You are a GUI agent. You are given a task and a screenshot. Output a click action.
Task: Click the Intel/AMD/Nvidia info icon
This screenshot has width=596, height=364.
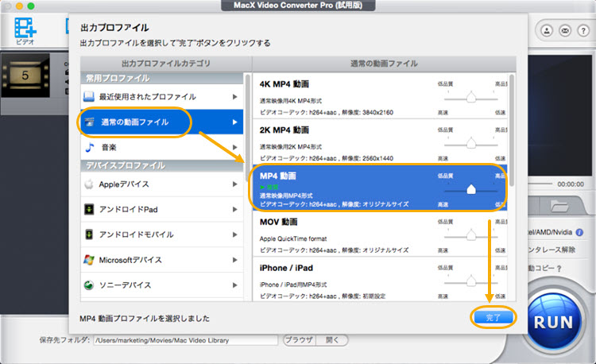579,232
